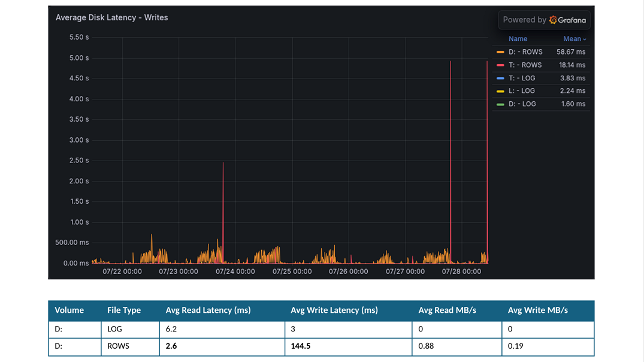Click the Avg Write Latency (ms) header
The height and width of the screenshot is (362, 644).
pyautogui.click(x=334, y=310)
